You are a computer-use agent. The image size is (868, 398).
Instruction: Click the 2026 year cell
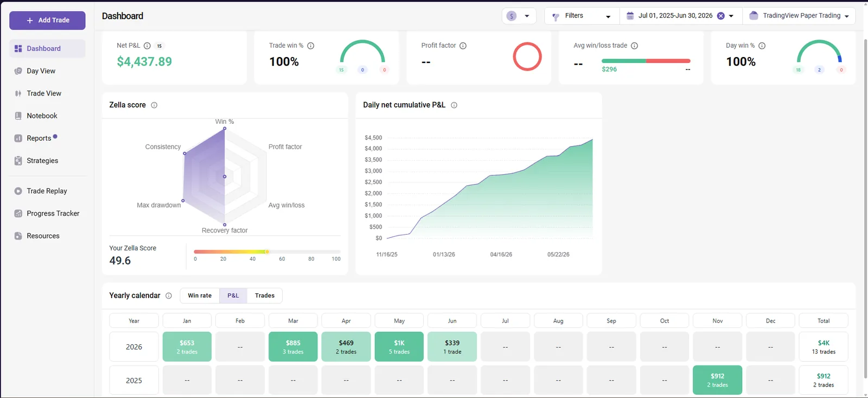pyautogui.click(x=134, y=347)
